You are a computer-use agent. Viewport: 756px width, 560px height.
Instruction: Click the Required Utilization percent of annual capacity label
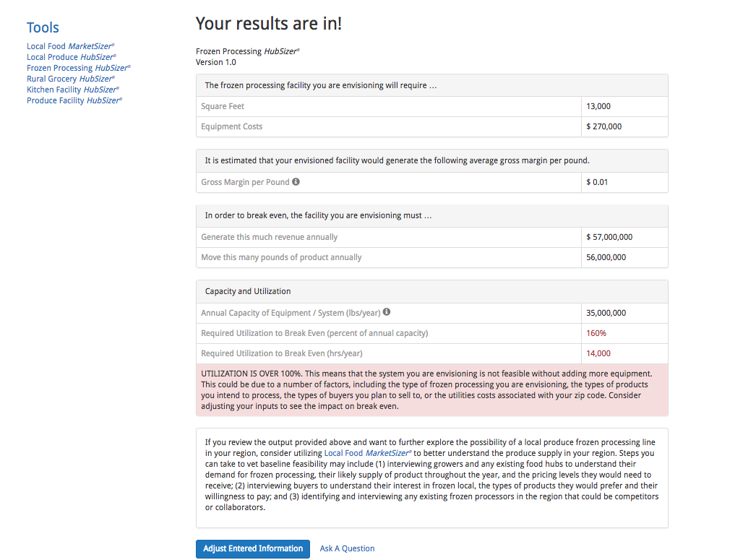[x=314, y=333]
